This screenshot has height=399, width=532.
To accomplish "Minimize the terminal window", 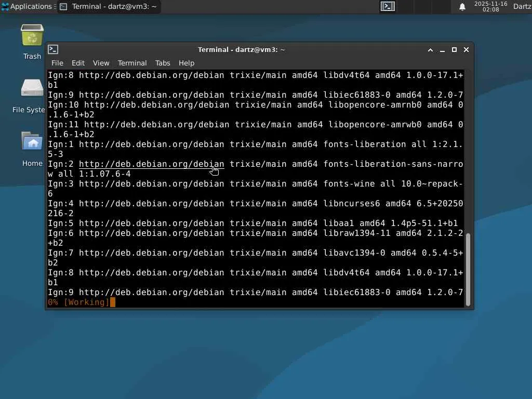I will pos(442,50).
